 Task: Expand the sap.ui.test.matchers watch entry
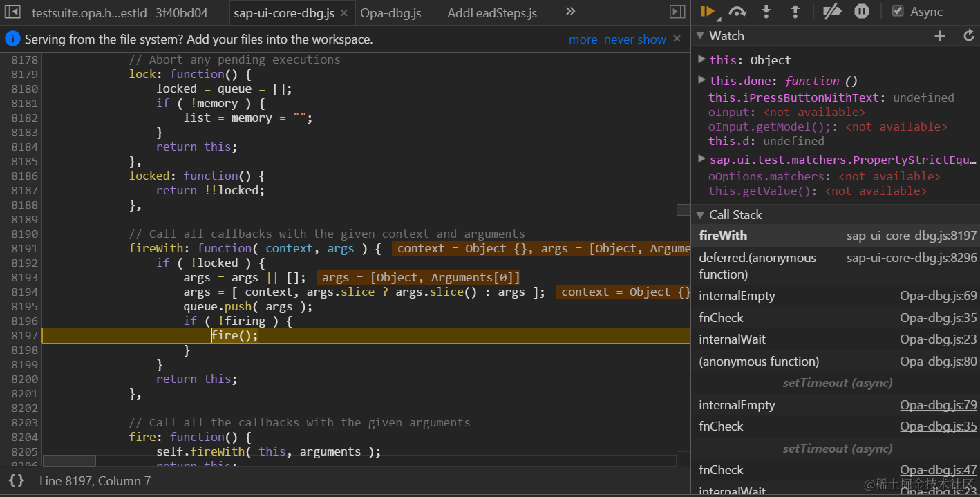[x=701, y=160]
